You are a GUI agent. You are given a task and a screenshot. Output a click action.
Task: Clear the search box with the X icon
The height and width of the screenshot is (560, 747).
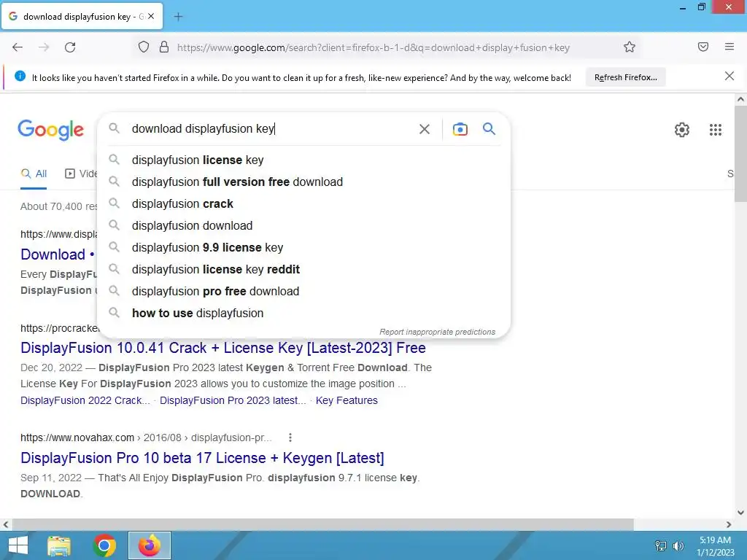point(424,129)
